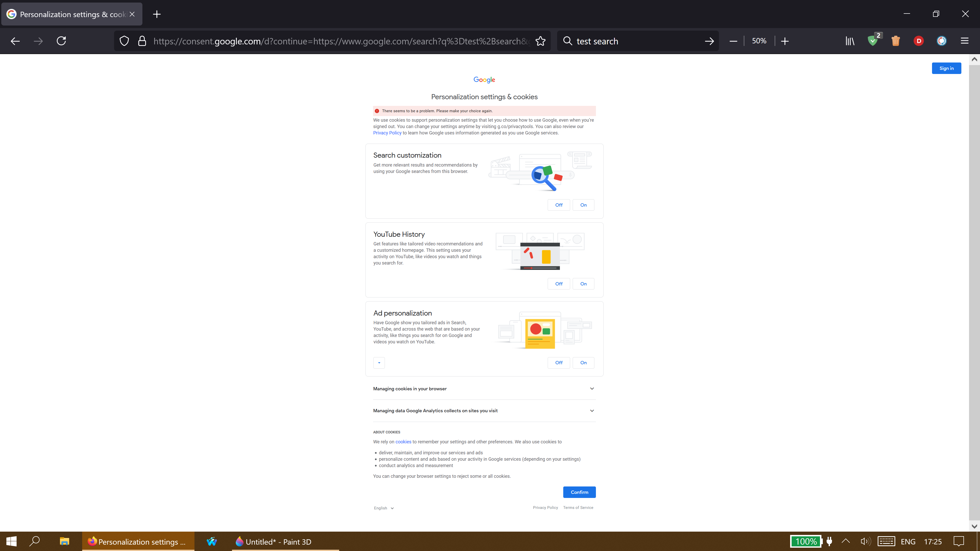Open Windows taskbar search

(x=35, y=542)
